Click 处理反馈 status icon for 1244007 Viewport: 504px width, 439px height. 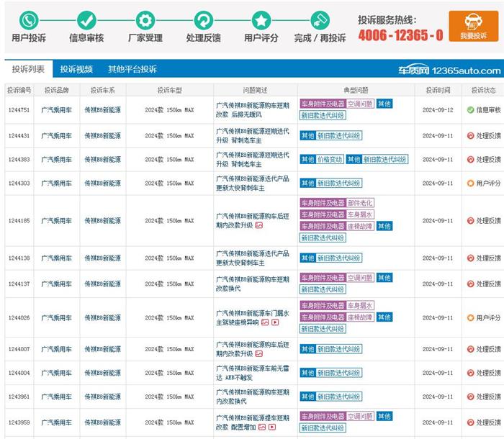coord(471,349)
